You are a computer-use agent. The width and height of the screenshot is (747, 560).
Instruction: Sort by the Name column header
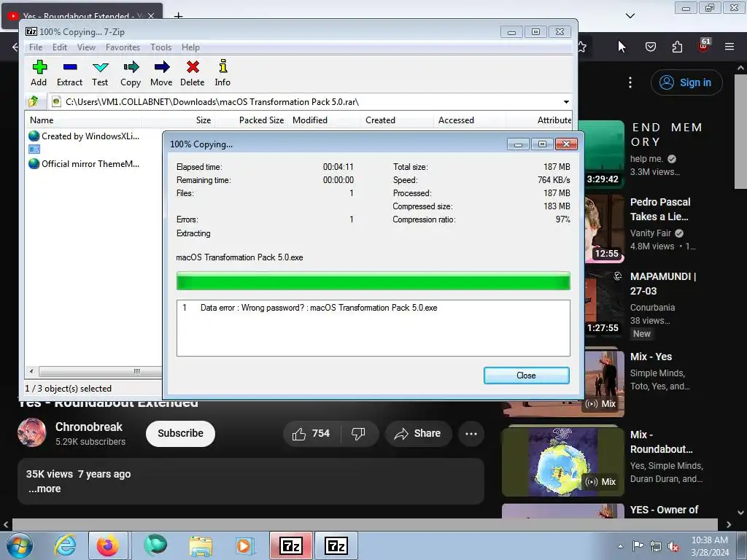coord(83,120)
